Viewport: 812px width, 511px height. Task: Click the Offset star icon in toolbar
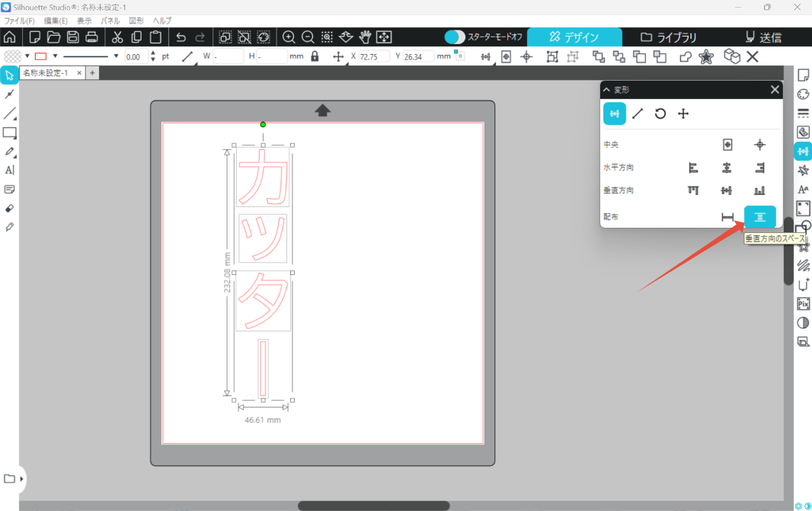coord(706,57)
